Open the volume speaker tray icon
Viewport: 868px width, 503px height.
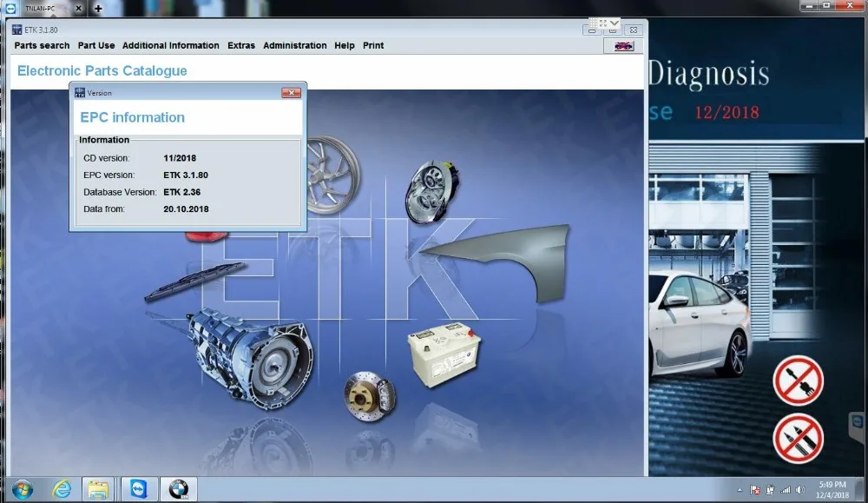pos(800,490)
